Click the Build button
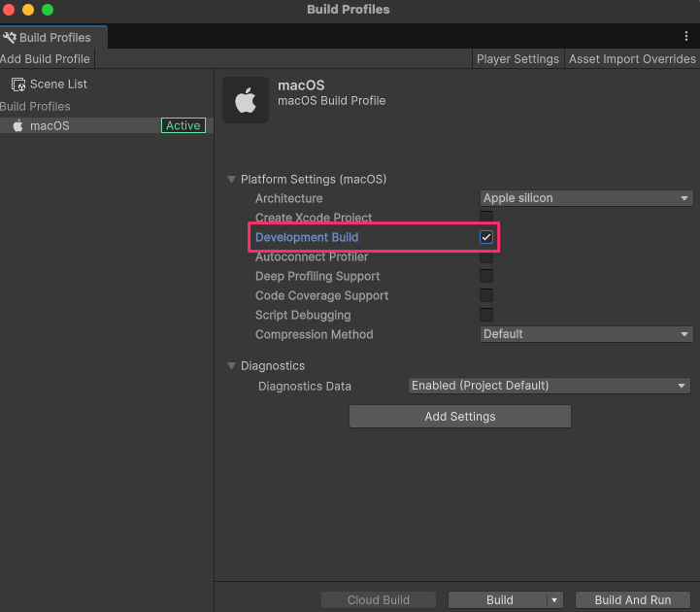700x612 pixels. tap(498, 600)
